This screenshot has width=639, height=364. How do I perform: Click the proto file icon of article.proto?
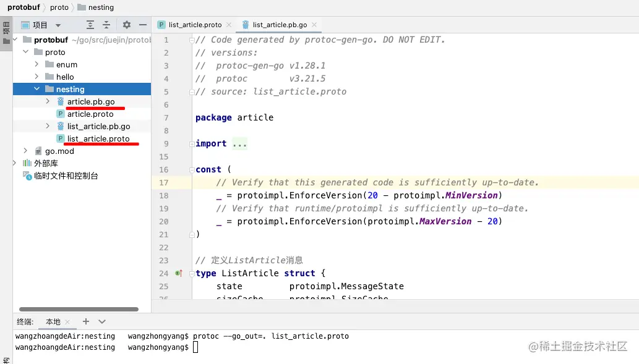(61, 114)
